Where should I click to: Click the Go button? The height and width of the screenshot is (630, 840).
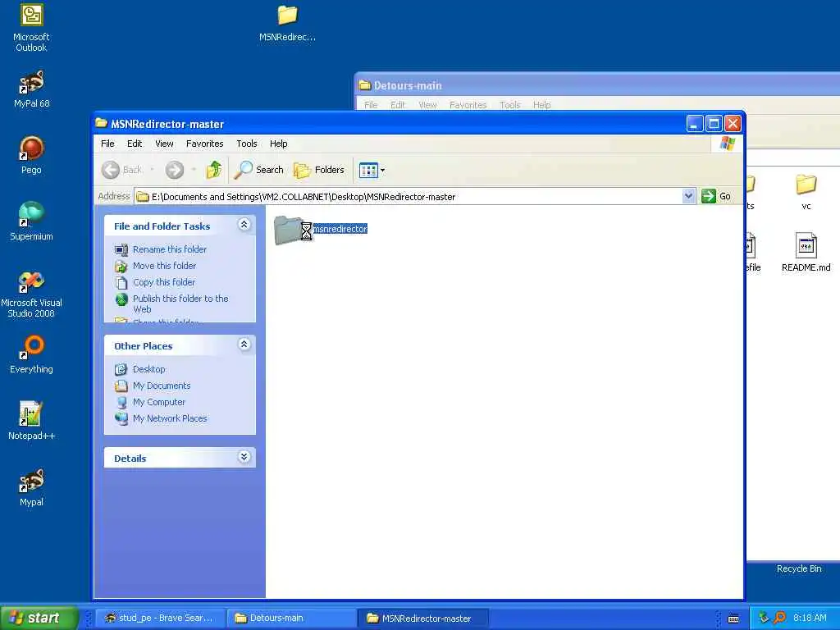716,196
